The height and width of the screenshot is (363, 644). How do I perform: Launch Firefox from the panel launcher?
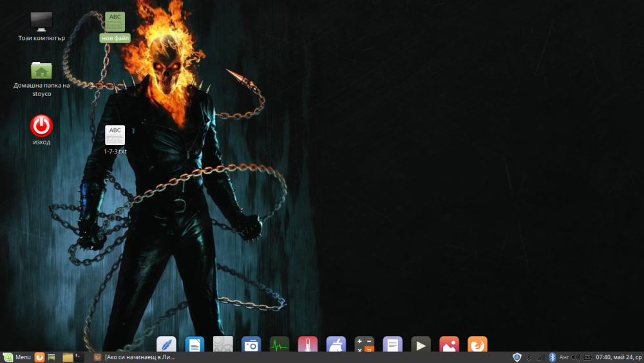coord(39,357)
